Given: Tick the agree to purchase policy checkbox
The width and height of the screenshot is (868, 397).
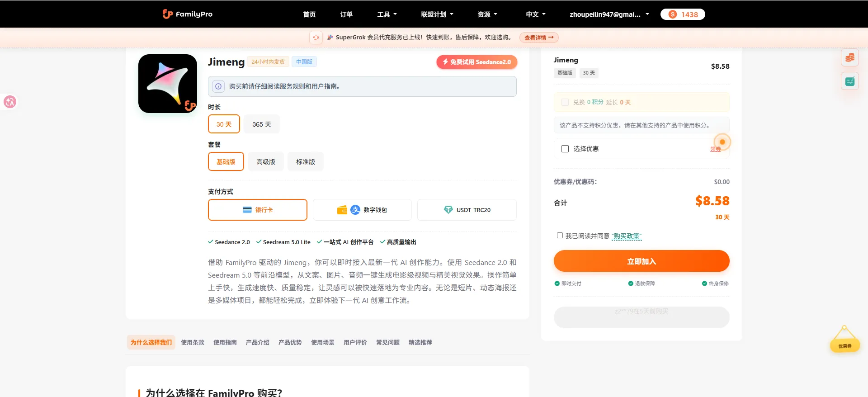Looking at the screenshot, I should tap(560, 236).
